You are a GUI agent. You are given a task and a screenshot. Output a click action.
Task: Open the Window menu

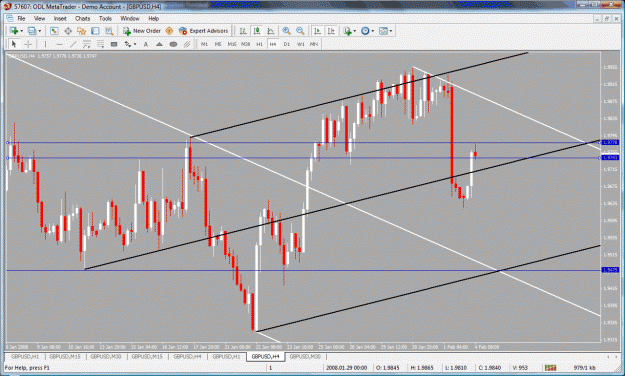click(x=130, y=18)
